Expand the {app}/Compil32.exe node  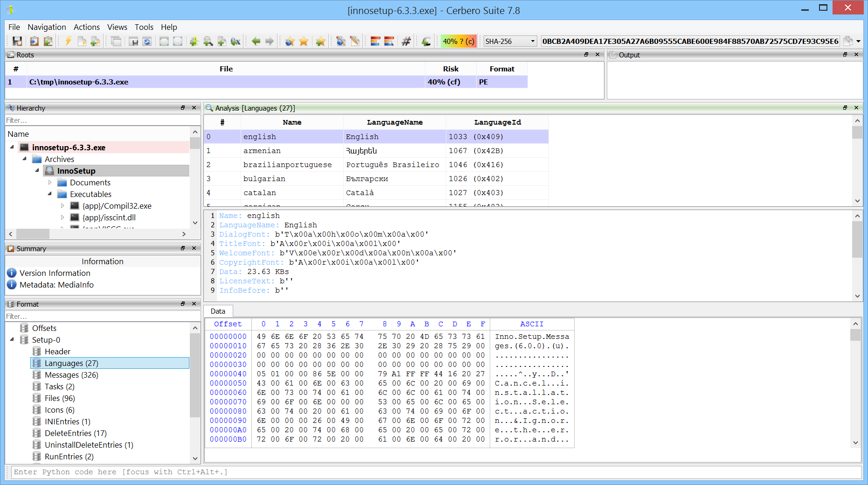tap(62, 205)
